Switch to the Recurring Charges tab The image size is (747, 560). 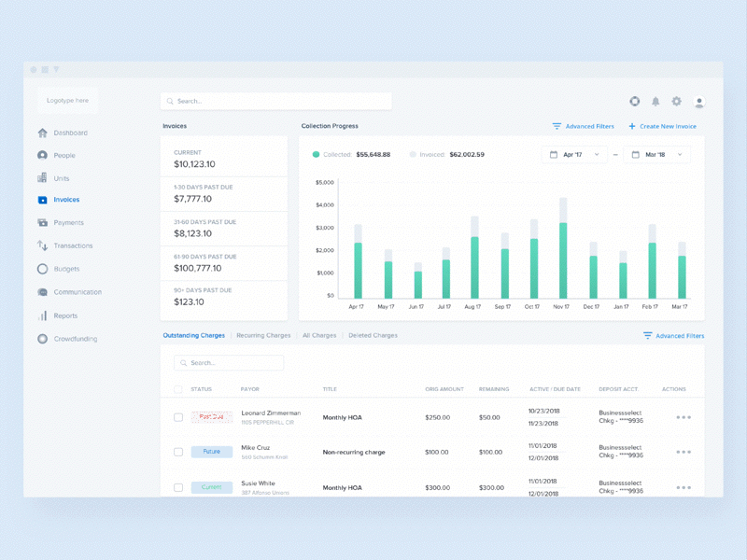pyautogui.click(x=263, y=335)
